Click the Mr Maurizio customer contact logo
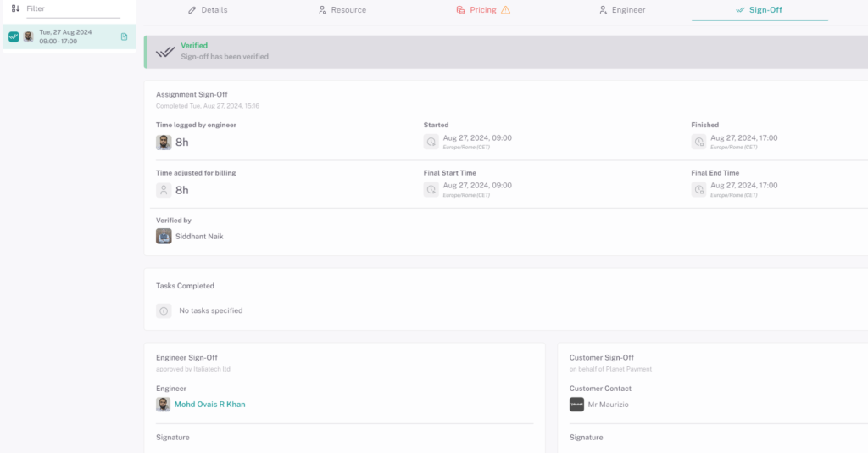 [576, 405]
